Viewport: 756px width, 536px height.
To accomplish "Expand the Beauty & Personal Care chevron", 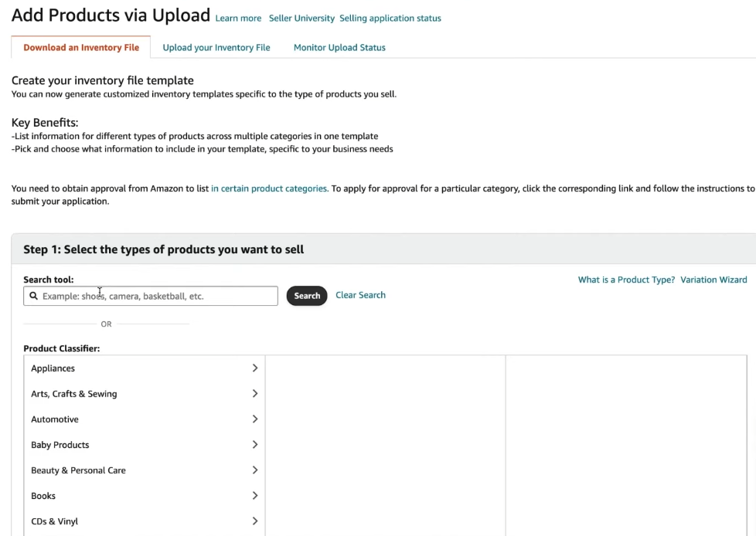I will (255, 470).
